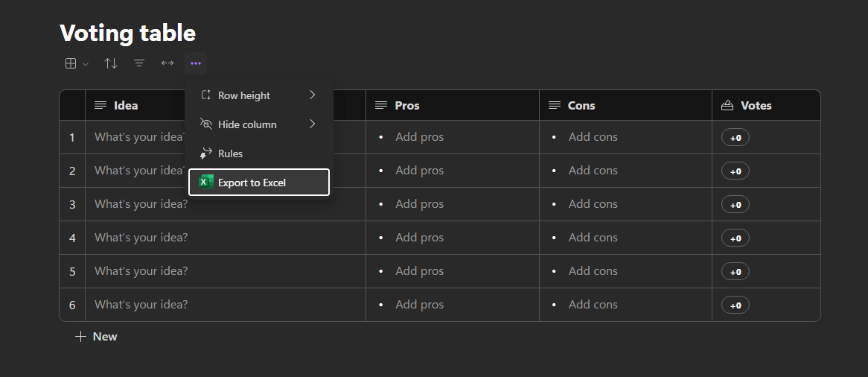Image resolution: width=868 pixels, height=377 pixels.
Task: Choose Rules from the options menu
Action: point(230,153)
